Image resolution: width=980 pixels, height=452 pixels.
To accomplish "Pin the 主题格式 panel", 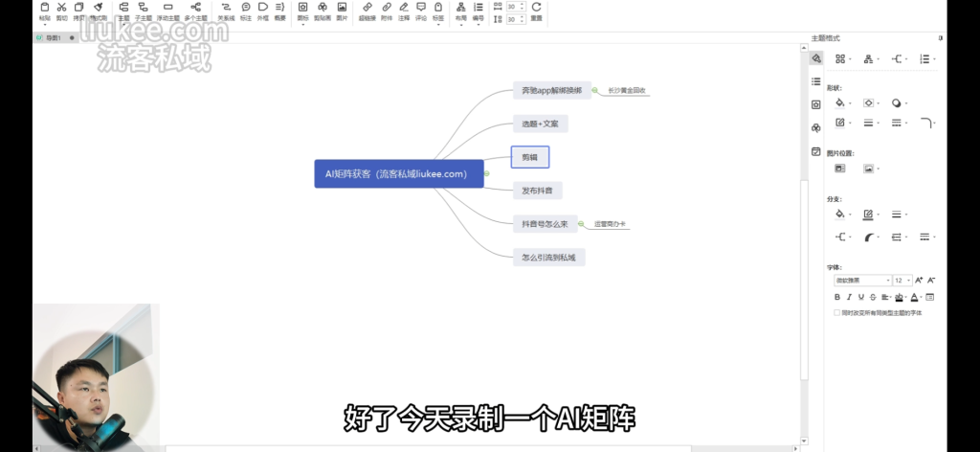I will pyautogui.click(x=941, y=38).
